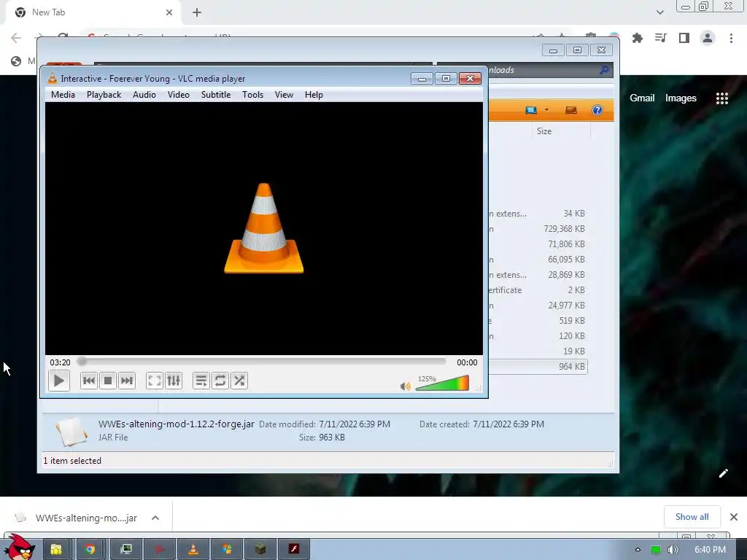Screen dimensions: 747x560
Task: Click the JAR file thumbnail in details pane
Action: [x=71, y=432]
